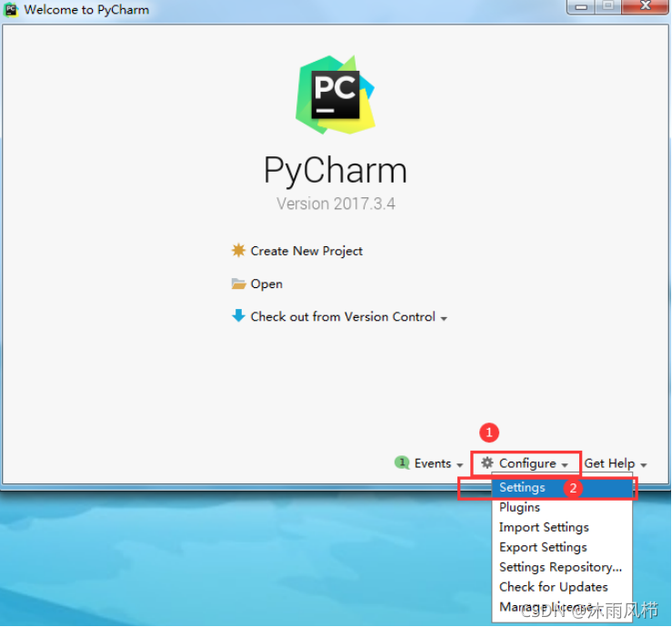Open an existing project via Open link
This screenshot has width=672, height=627.
[x=266, y=284]
